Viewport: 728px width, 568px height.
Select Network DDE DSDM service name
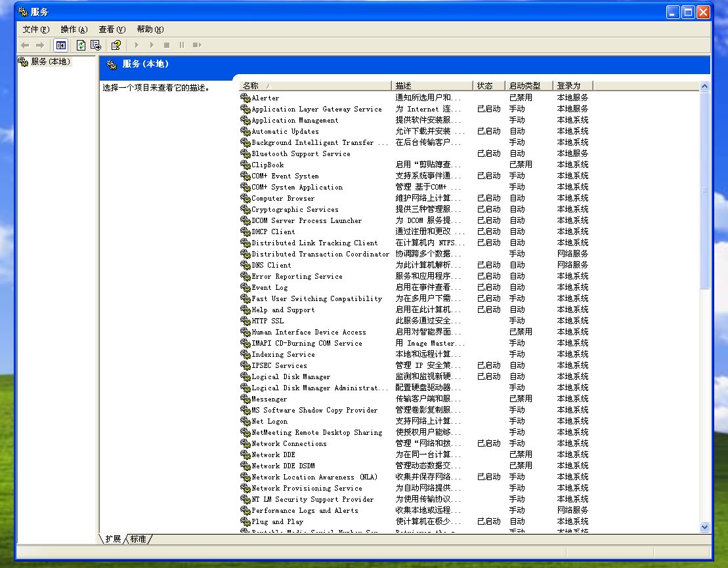283,466
